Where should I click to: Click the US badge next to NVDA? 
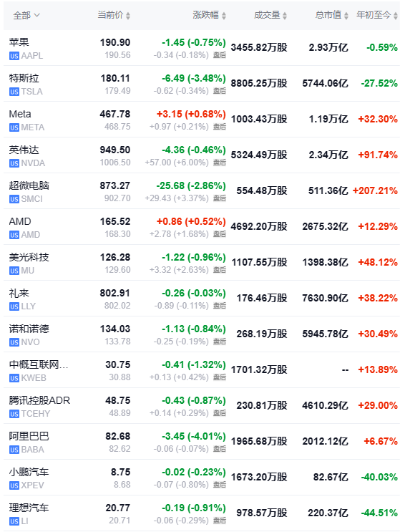14,163
